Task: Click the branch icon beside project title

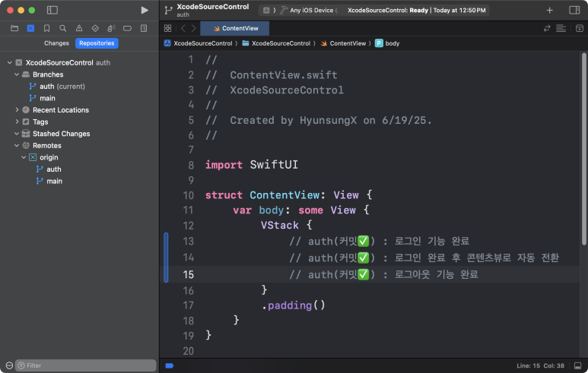Action: click(168, 11)
